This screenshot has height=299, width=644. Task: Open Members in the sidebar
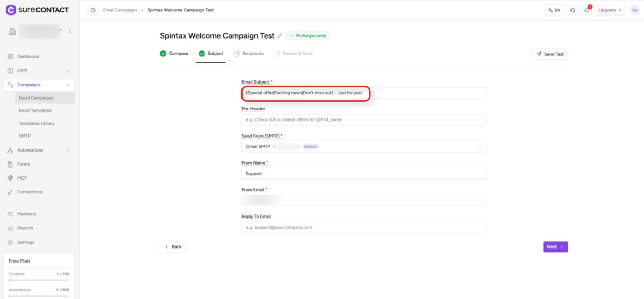(x=27, y=214)
